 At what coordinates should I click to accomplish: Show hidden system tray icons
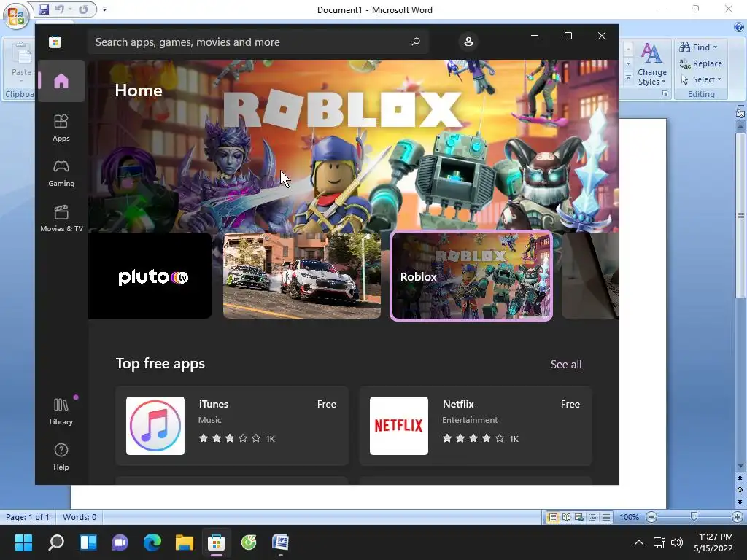[x=639, y=542]
